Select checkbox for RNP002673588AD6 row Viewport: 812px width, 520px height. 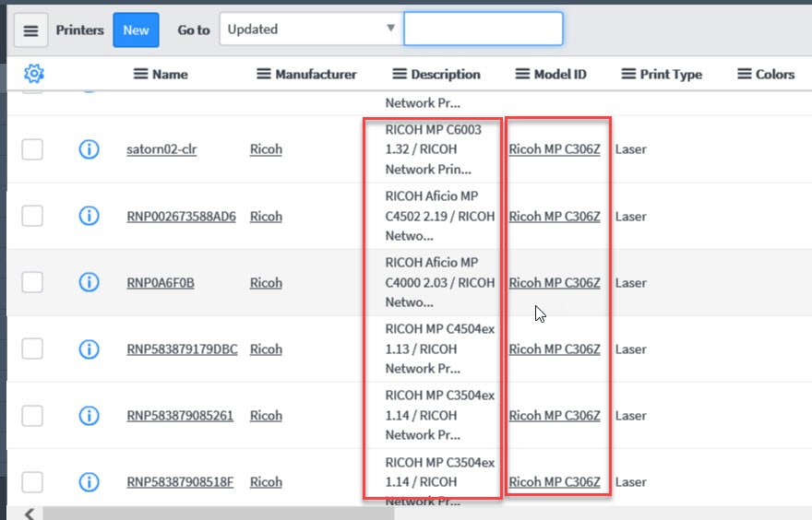pos(32,216)
